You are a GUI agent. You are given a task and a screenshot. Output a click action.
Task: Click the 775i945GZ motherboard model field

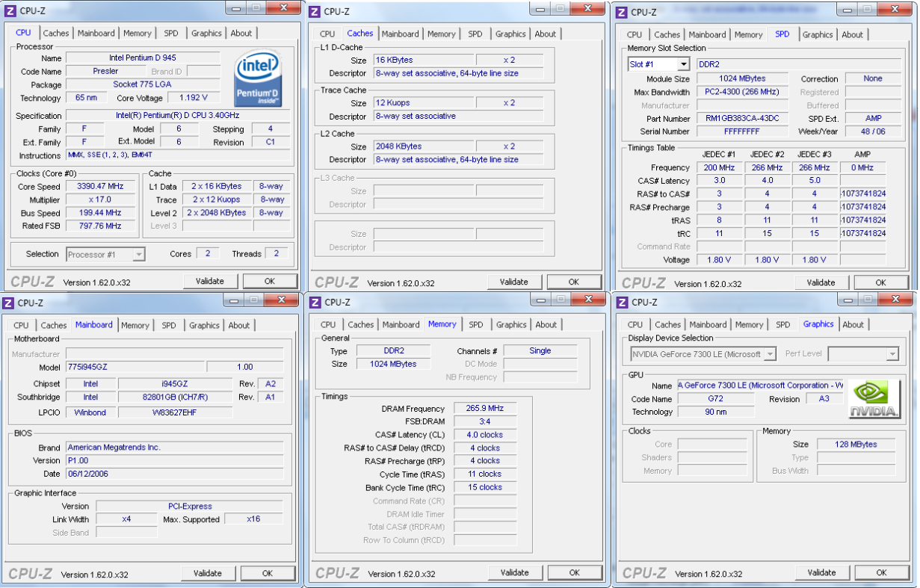coord(135,367)
